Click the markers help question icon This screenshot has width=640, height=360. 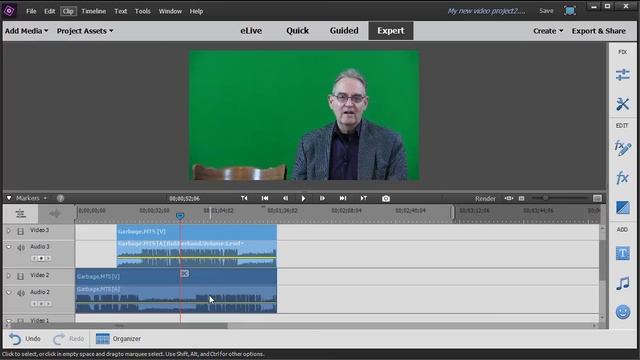[x=60, y=198]
